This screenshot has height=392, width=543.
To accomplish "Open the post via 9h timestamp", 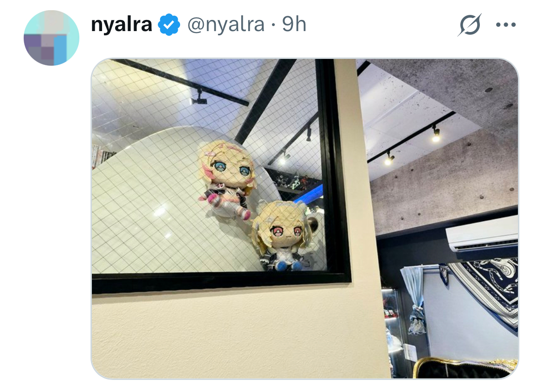I will pyautogui.click(x=294, y=25).
